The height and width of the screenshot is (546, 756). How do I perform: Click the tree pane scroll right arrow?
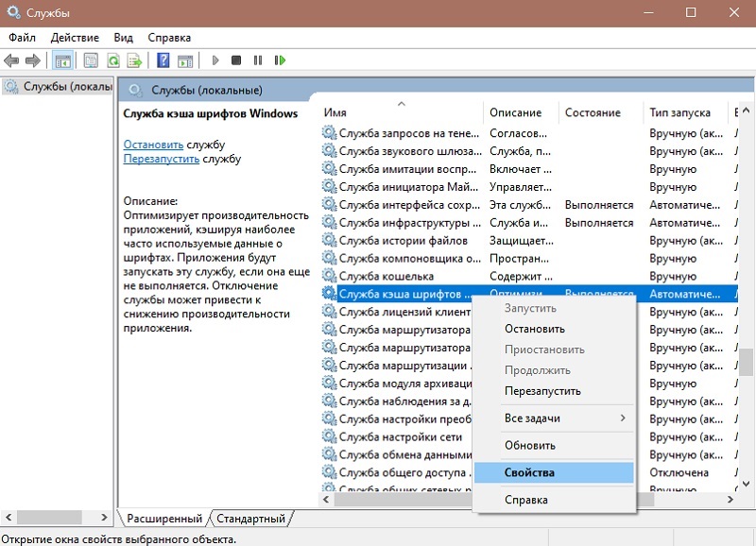104,518
